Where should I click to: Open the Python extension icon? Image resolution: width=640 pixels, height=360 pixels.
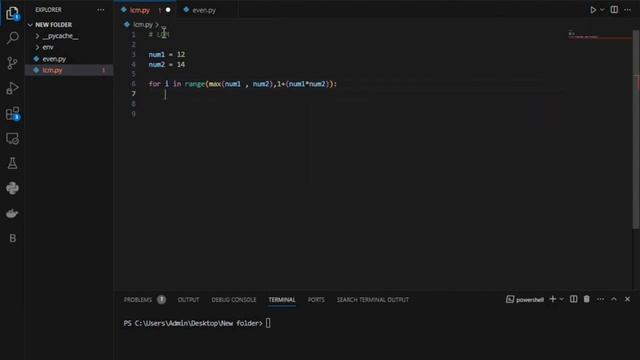(x=12, y=188)
